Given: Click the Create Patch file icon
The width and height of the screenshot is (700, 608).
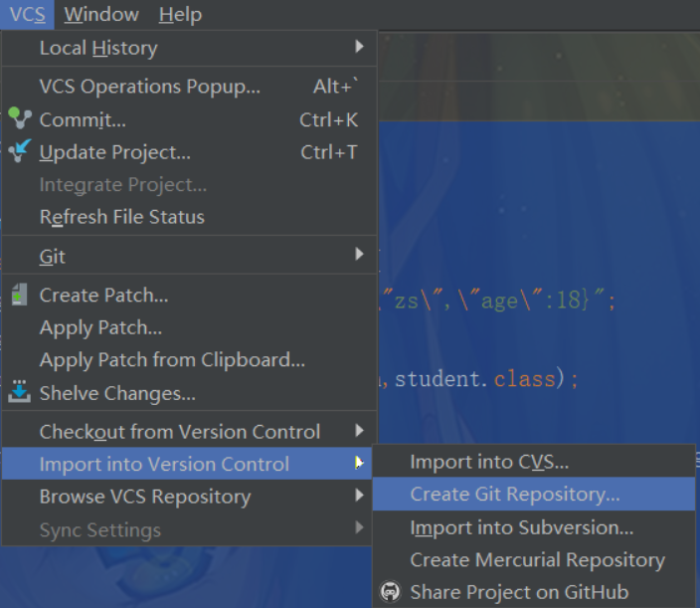Looking at the screenshot, I should (20, 295).
